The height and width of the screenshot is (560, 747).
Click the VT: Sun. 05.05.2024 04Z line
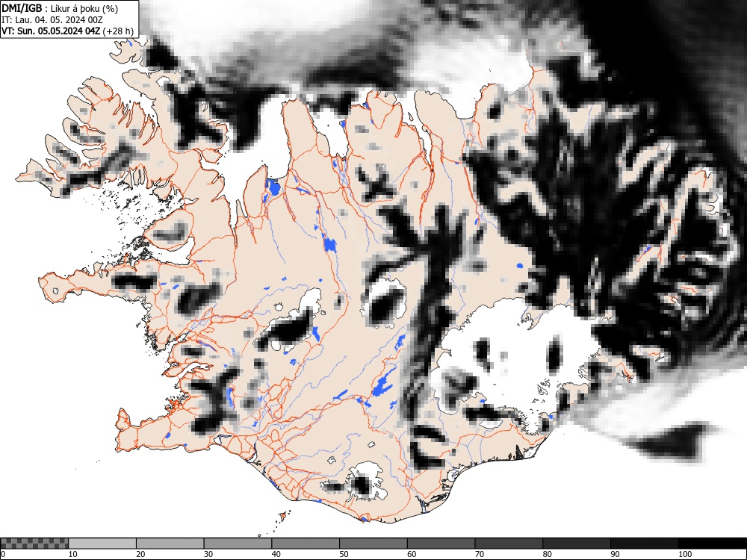click(x=51, y=31)
